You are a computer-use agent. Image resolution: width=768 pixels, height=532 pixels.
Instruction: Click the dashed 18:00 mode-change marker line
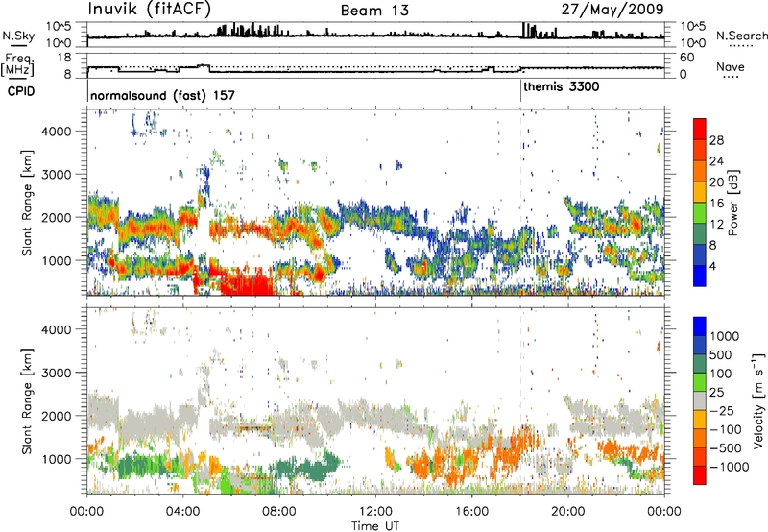point(520,203)
